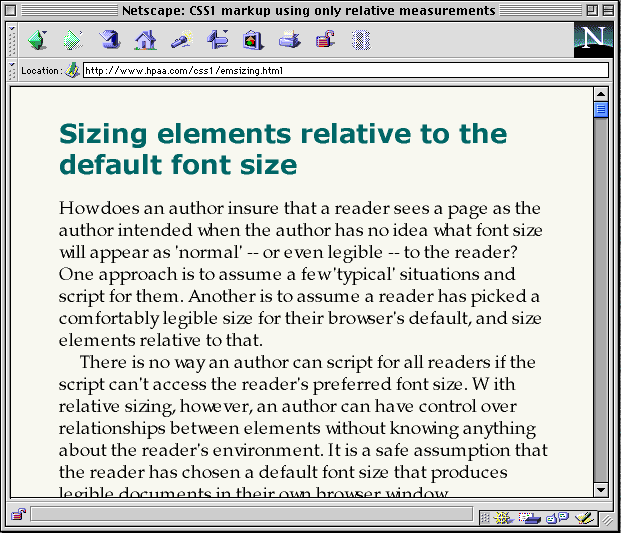Click the scrollbar down arrow

click(x=601, y=489)
